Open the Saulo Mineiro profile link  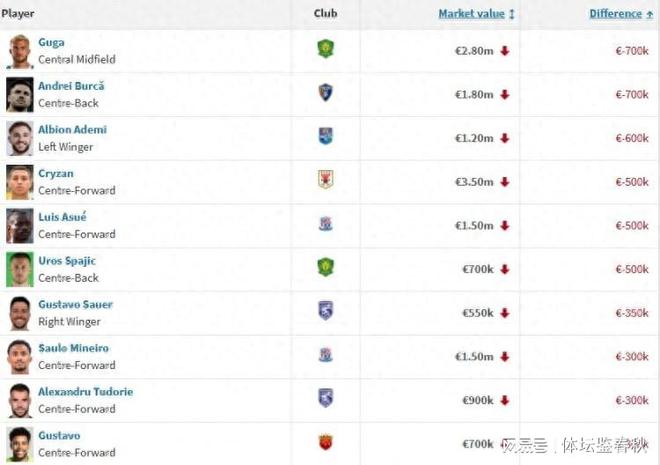point(74,348)
